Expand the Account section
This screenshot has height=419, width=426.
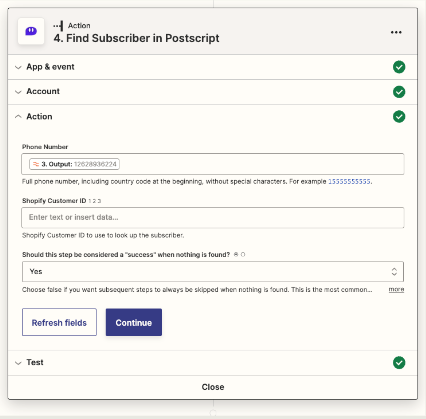(212, 92)
